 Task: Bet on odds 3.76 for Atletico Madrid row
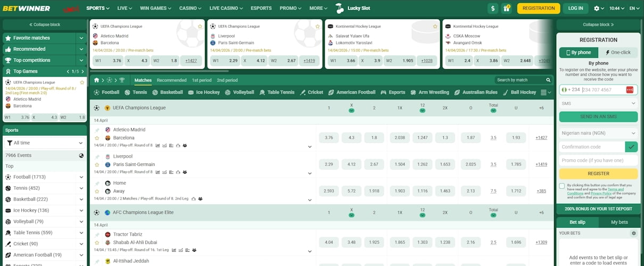coord(328,138)
